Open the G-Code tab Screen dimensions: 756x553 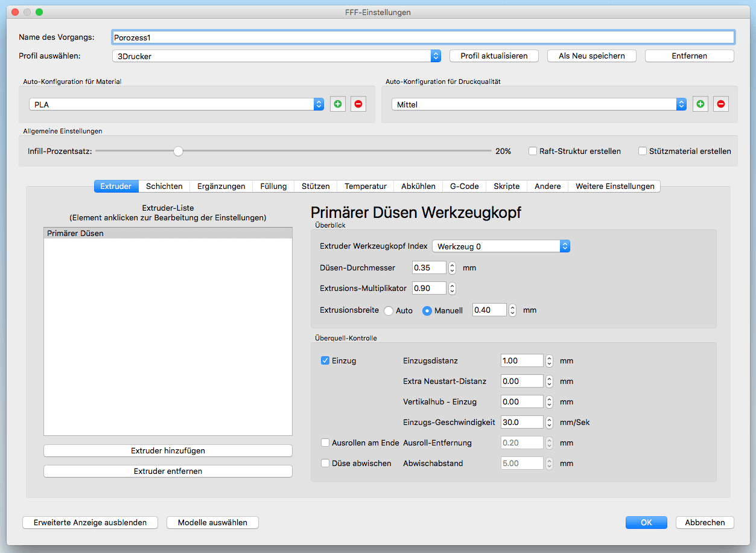[x=465, y=186]
